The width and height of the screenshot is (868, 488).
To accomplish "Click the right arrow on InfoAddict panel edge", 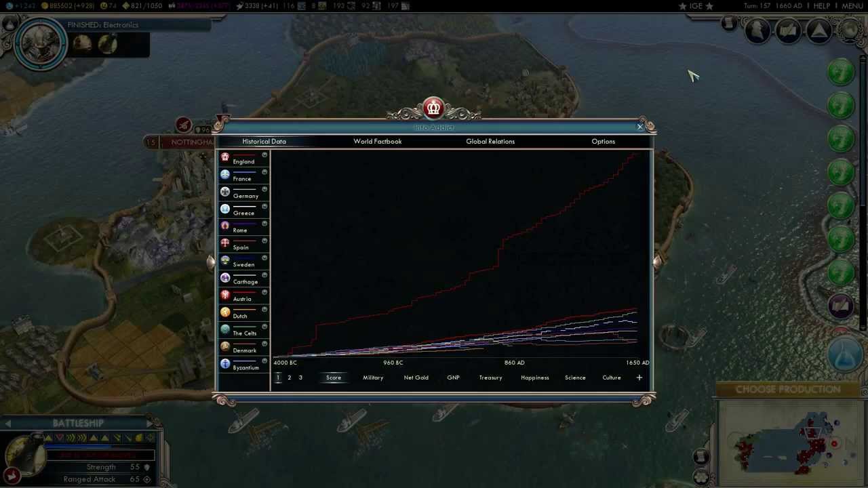I will point(656,262).
